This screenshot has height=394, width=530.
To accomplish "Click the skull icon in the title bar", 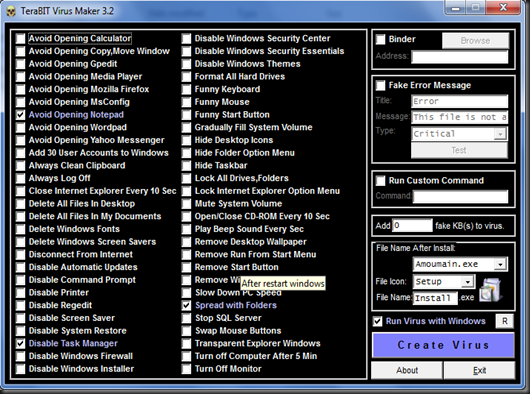I will pyautogui.click(x=11, y=11).
